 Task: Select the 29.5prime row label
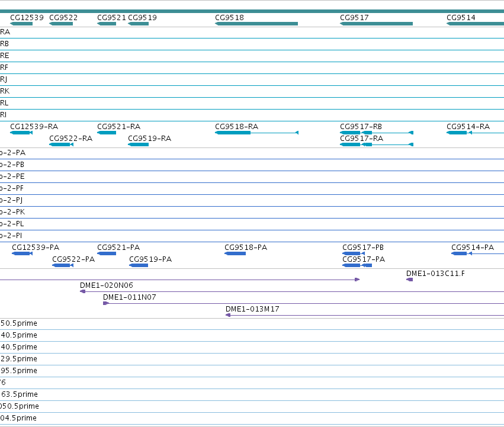(18, 359)
